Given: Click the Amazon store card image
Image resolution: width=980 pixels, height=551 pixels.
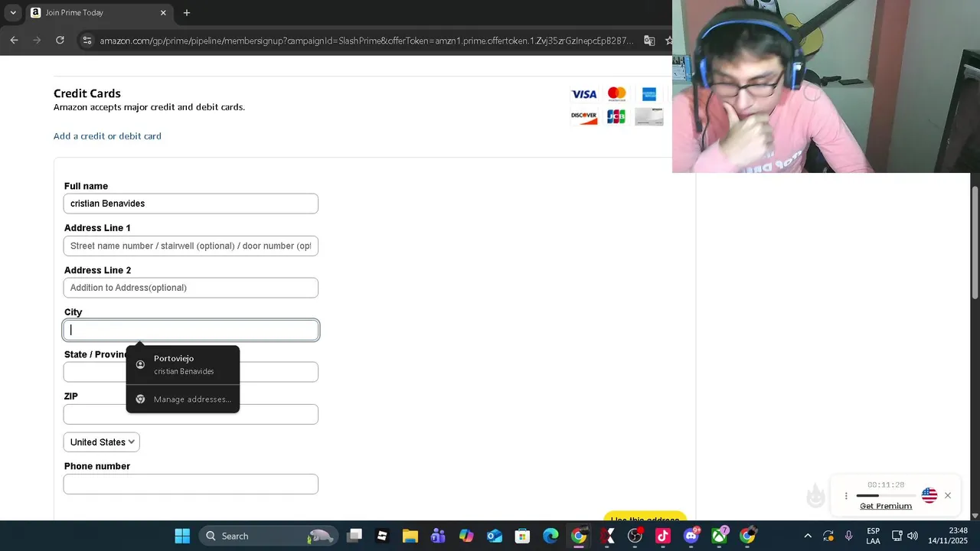Looking at the screenshot, I should (x=649, y=117).
